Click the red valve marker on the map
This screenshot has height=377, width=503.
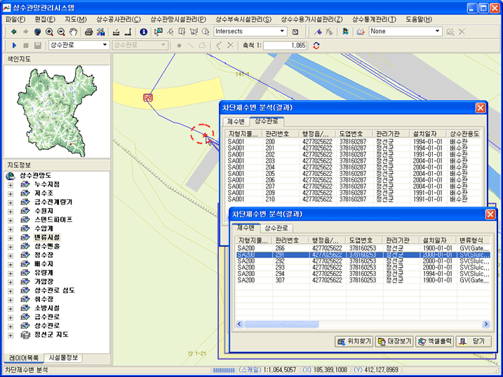click(x=148, y=98)
